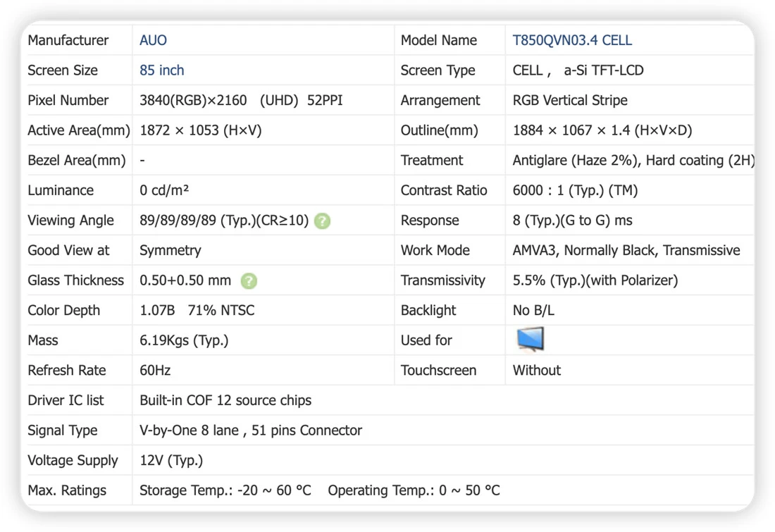Click the Voltage Supply label
This screenshot has width=775, height=532.
[x=73, y=461]
